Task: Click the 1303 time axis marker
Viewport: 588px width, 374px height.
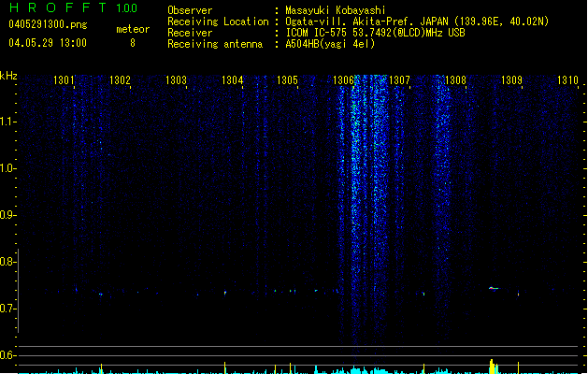Action: click(x=176, y=80)
